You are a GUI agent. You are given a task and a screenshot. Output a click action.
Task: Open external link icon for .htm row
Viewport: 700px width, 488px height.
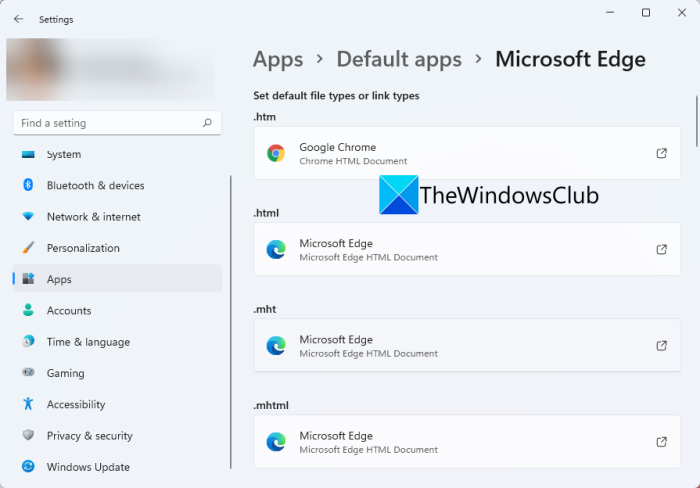pyautogui.click(x=661, y=153)
